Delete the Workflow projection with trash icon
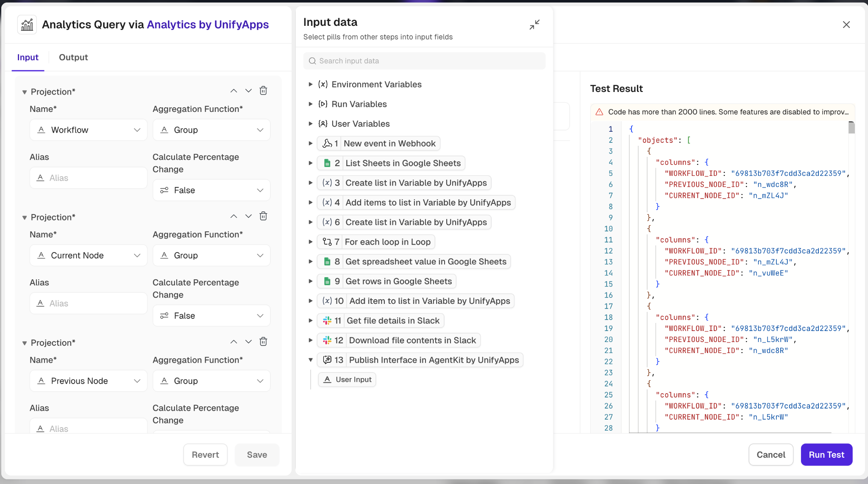Image resolution: width=868 pixels, height=484 pixels. 263,91
